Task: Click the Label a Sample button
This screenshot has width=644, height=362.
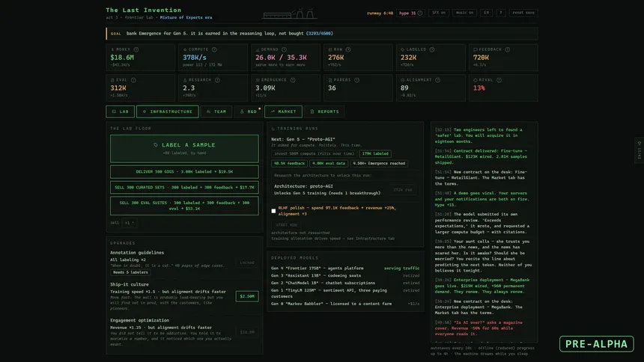Action: pyautogui.click(x=184, y=149)
